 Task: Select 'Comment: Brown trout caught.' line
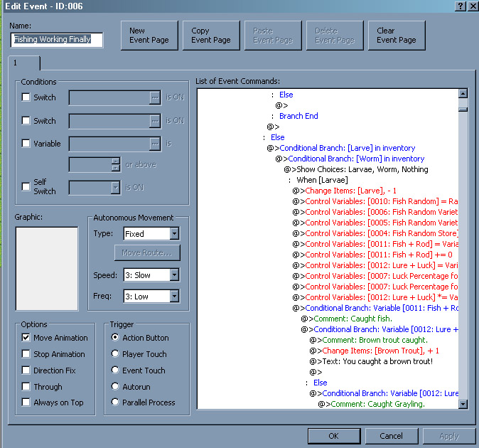click(368, 340)
